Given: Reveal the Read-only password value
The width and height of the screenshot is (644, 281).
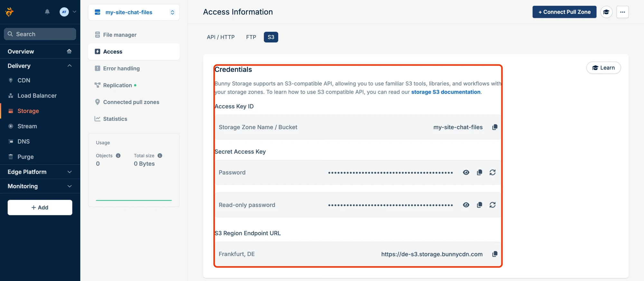Looking at the screenshot, I should [x=466, y=205].
